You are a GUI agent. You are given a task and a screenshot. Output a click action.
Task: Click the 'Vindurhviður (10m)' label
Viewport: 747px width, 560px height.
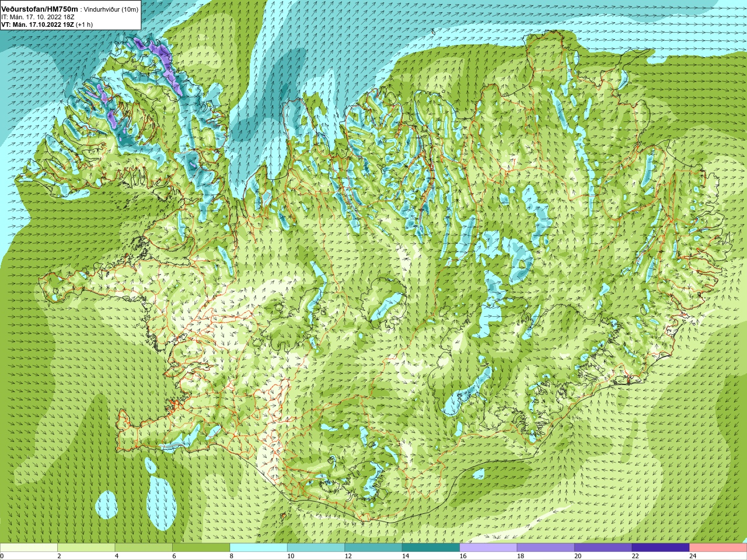pyautogui.click(x=111, y=10)
